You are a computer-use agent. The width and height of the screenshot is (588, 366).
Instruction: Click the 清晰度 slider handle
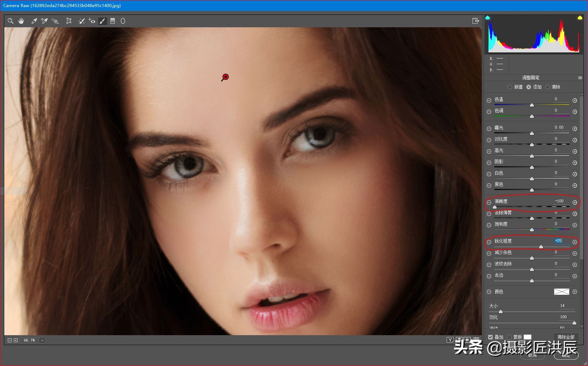(x=494, y=207)
